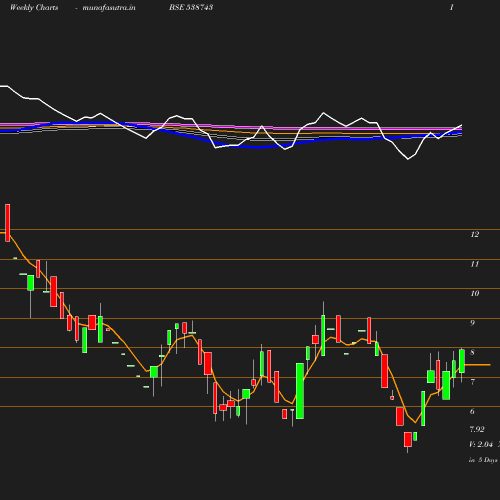Image resolution: width=500 pixels, height=500 pixels.
Task: Click the price axis label 6
Action: (472, 411)
